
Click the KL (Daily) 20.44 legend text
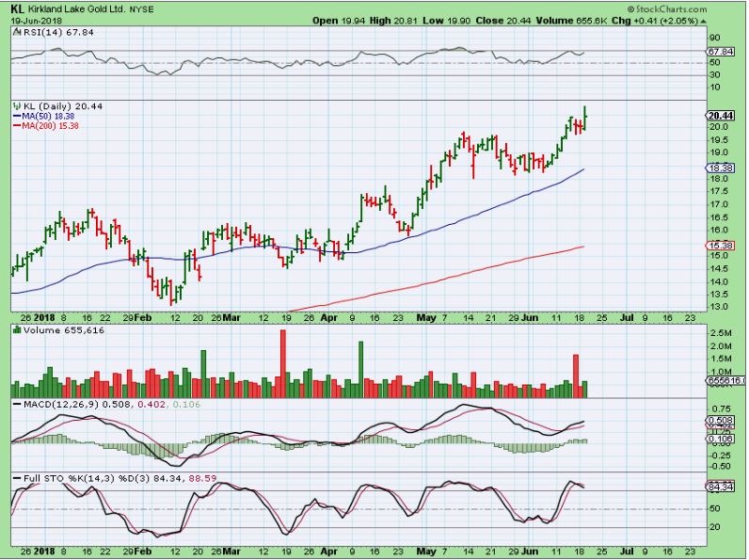click(63, 106)
